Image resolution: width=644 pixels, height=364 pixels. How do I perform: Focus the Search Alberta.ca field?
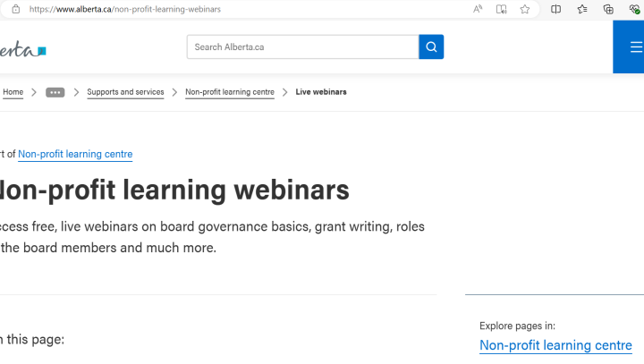click(302, 47)
